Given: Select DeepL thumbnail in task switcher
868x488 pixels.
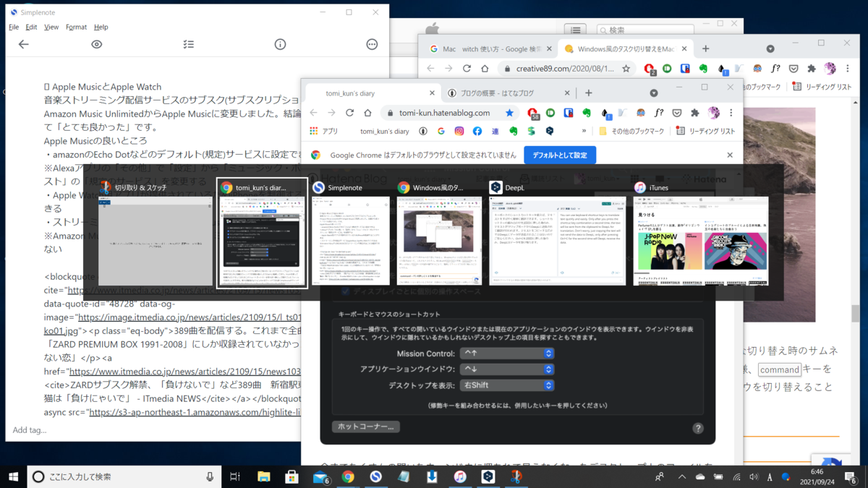Looking at the screenshot, I should (x=557, y=232).
